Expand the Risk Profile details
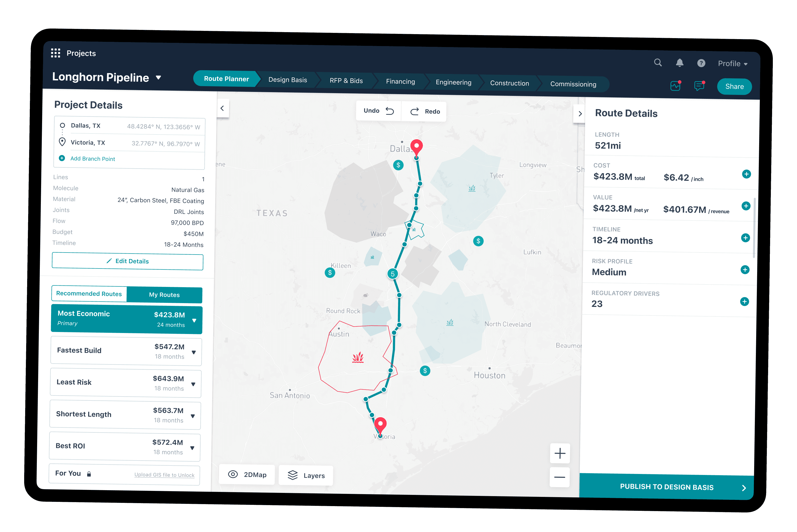 pos(745,270)
